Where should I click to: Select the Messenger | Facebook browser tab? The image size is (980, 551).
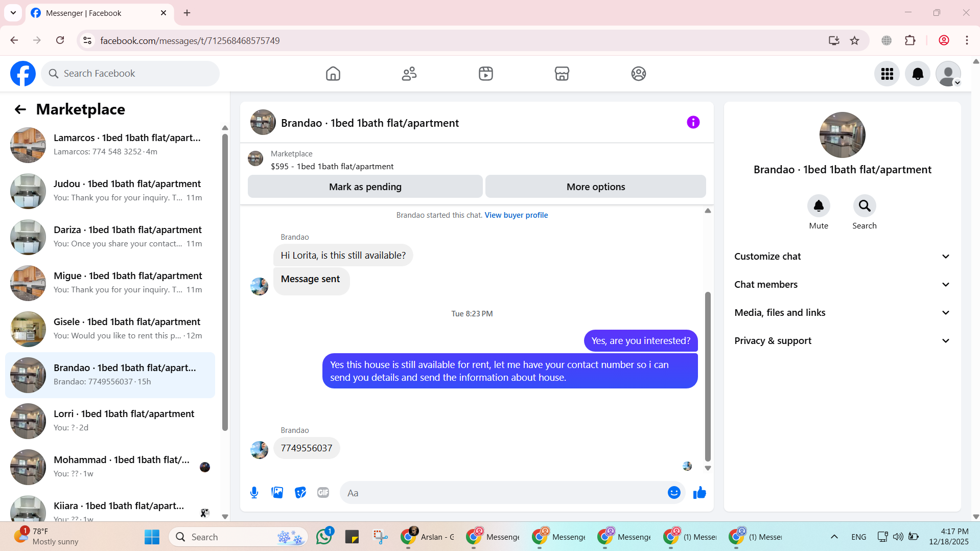coord(100,13)
